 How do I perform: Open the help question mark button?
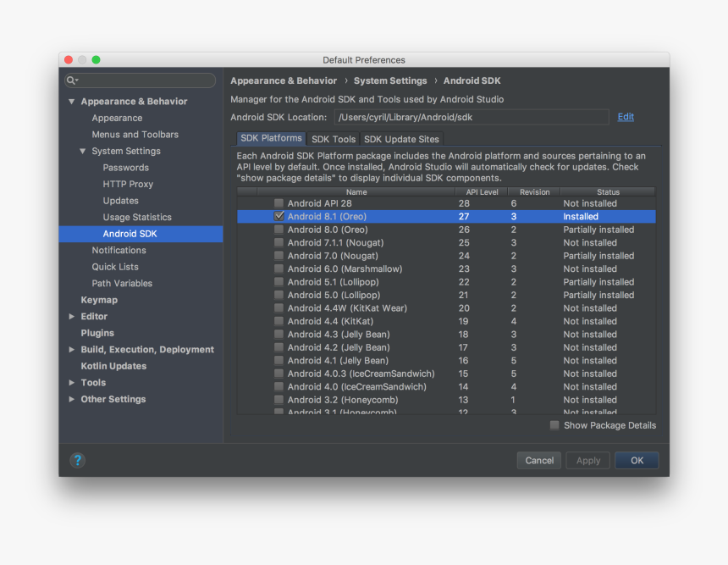78,460
